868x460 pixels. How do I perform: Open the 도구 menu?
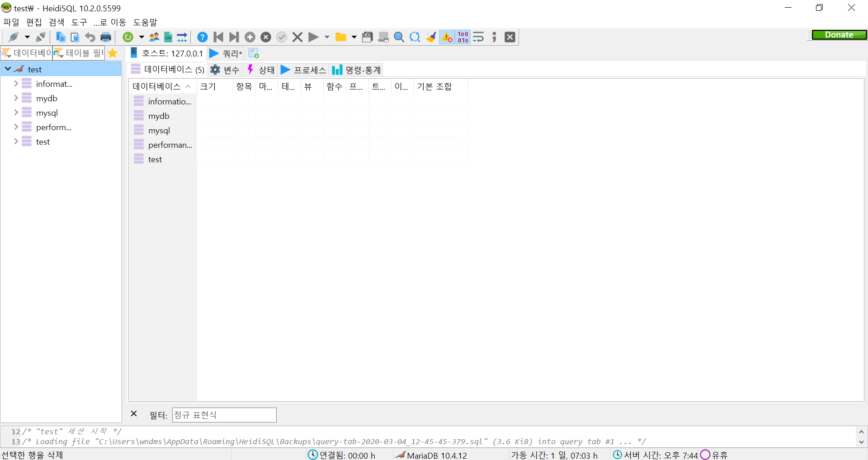pos(79,22)
